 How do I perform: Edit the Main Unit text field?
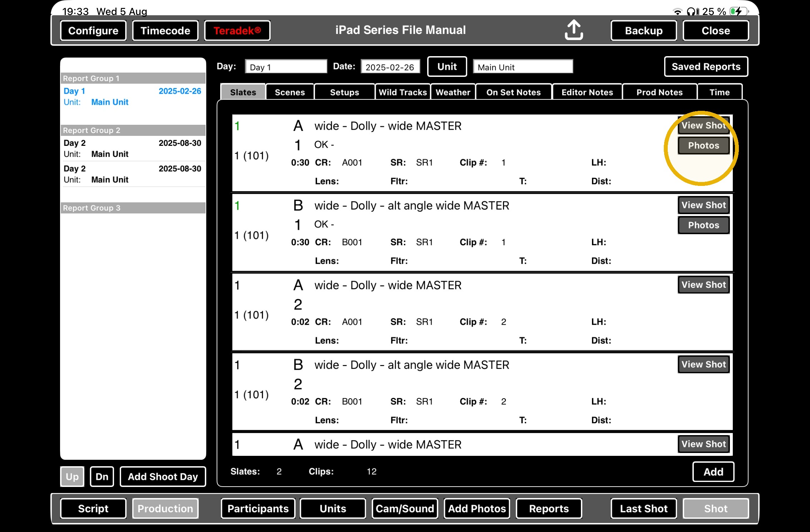coord(523,67)
